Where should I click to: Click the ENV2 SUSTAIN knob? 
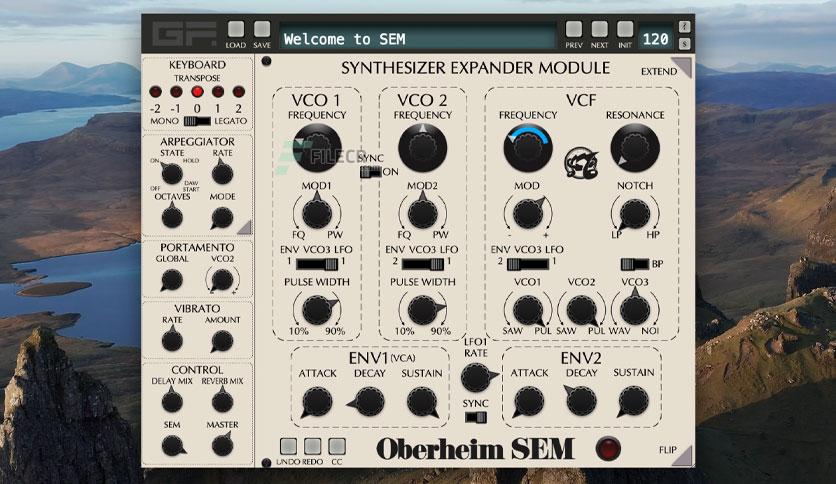click(633, 401)
